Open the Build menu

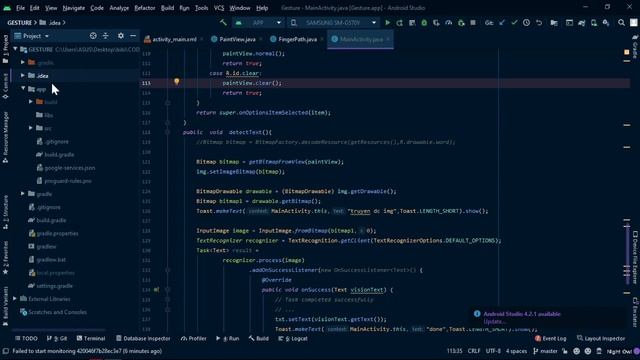[167, 8]
